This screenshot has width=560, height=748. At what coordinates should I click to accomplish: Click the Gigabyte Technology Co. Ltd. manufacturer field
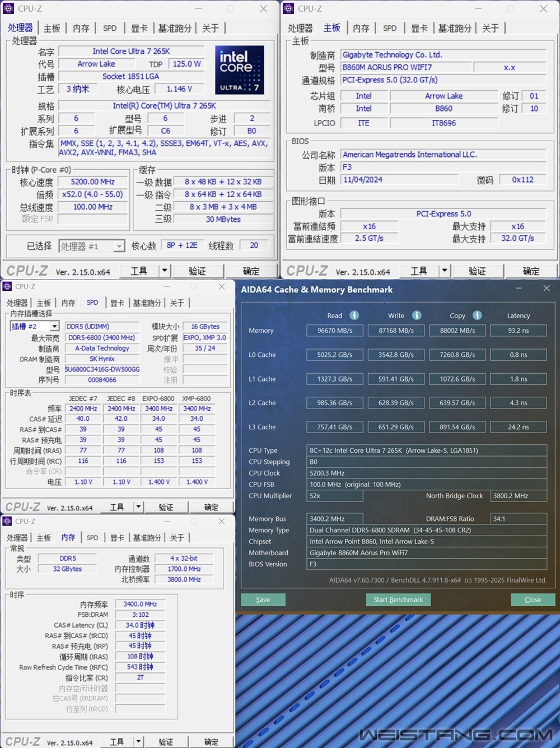point(444,54)
